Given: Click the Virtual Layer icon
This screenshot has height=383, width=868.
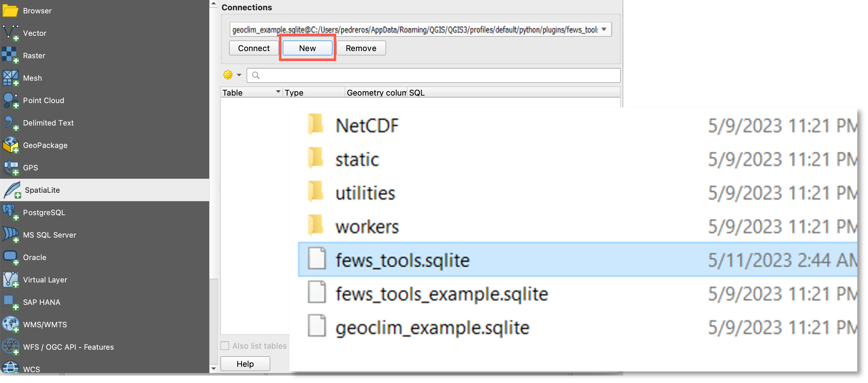Looking at the screenshot, I should point(11,280).
